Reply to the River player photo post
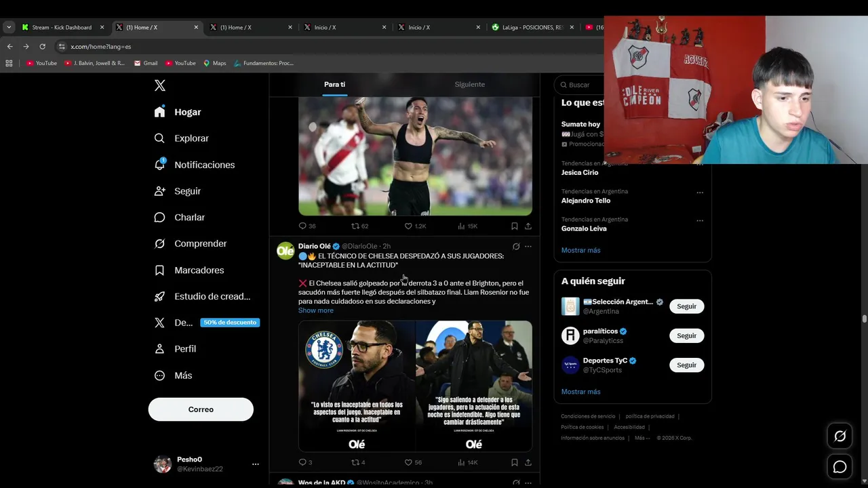This screenshot has width=868, height=488. pos(307,226)
